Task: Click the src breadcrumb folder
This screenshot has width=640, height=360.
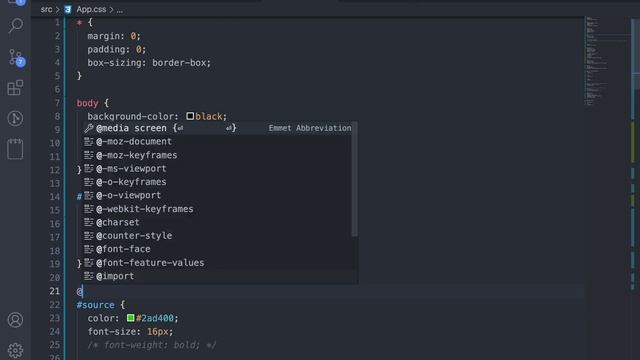Action: click(x=47, y=9)
